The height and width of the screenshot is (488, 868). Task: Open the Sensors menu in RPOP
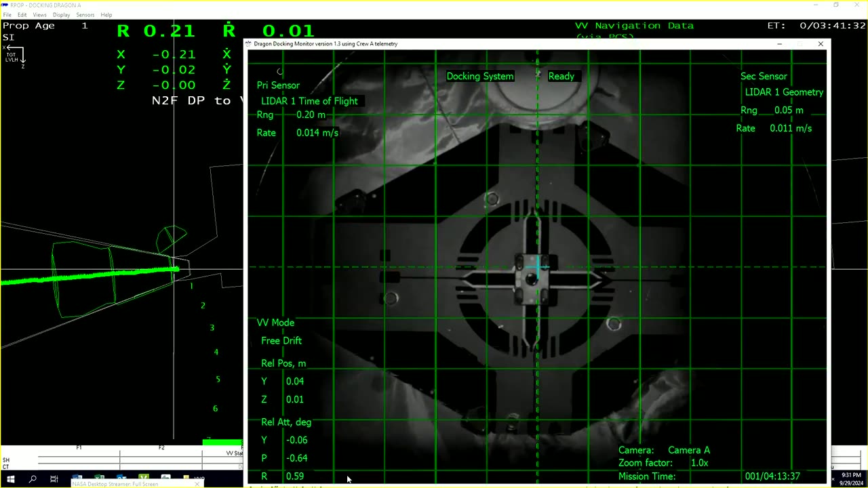click(85, 15)
